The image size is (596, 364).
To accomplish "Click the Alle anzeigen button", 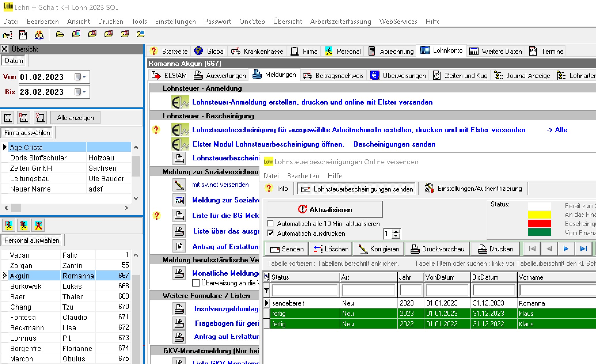I will 75,118.
